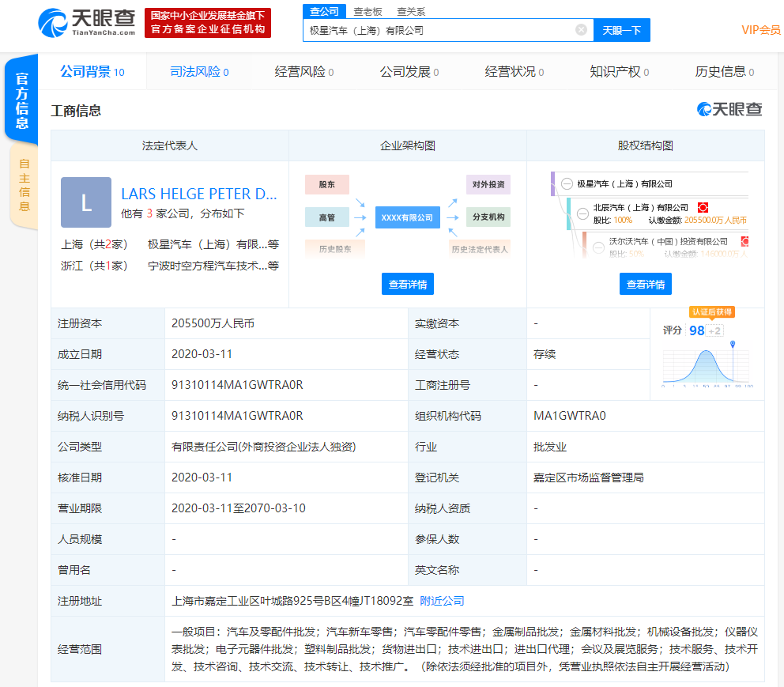Screen dimensions: 784x687
Task: Click the TianYanCha logo in header
Action: tap(87, 22)
